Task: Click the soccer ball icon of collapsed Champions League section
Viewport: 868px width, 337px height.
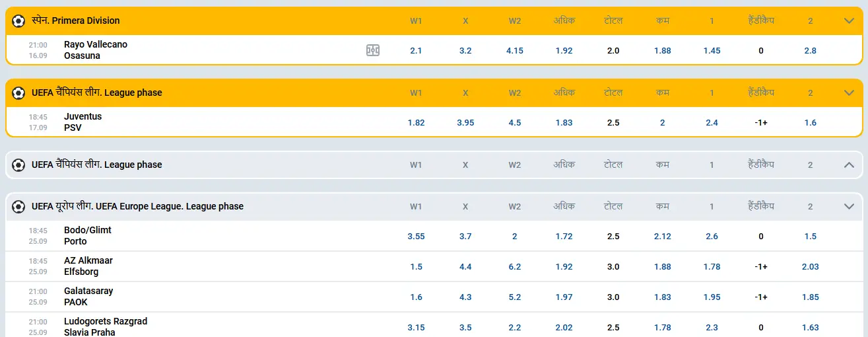Action: coord(18,165)
